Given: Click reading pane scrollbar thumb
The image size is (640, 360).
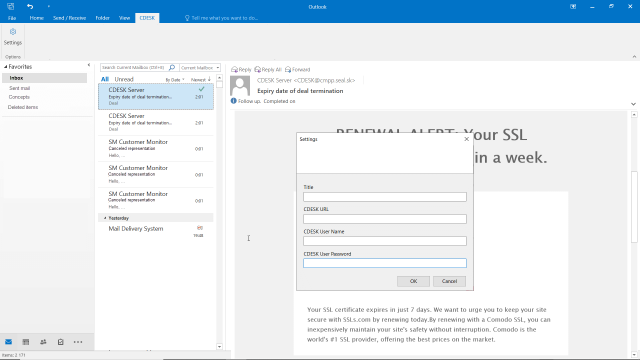Looking at the screenshot, I should [634, 207].
